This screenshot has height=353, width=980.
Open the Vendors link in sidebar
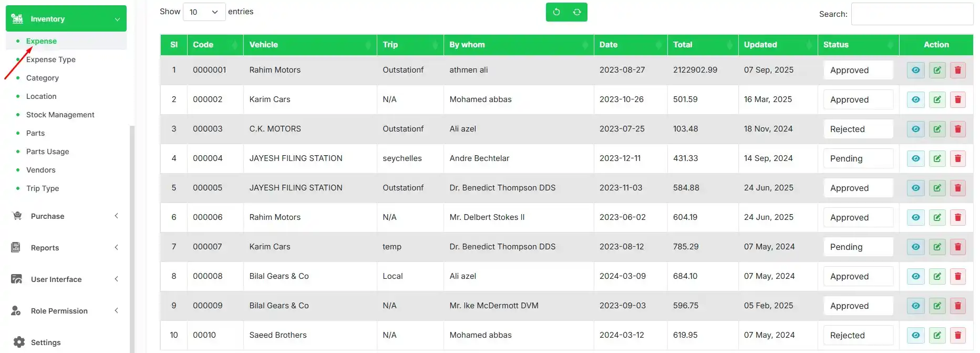(x=41, y=170)
